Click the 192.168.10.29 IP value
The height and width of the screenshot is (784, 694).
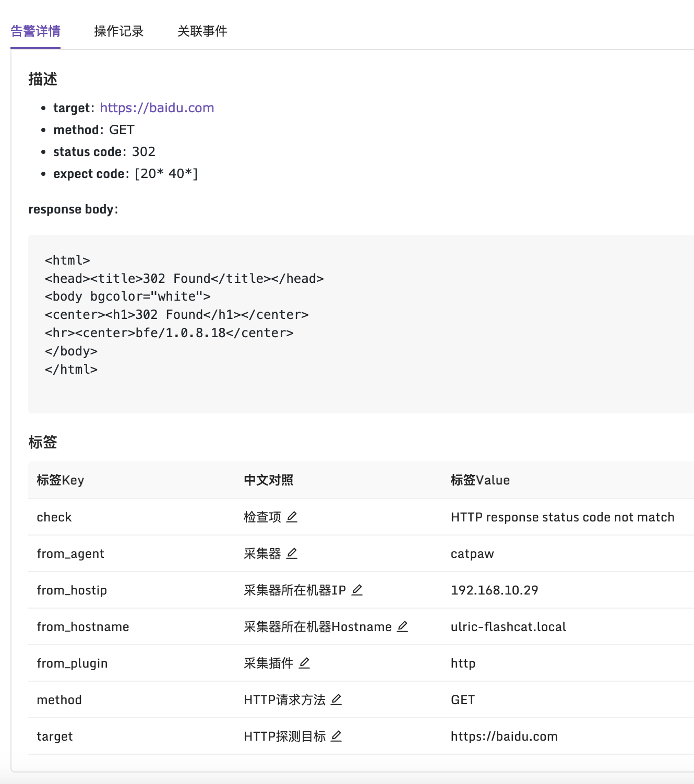pos(495,590)
